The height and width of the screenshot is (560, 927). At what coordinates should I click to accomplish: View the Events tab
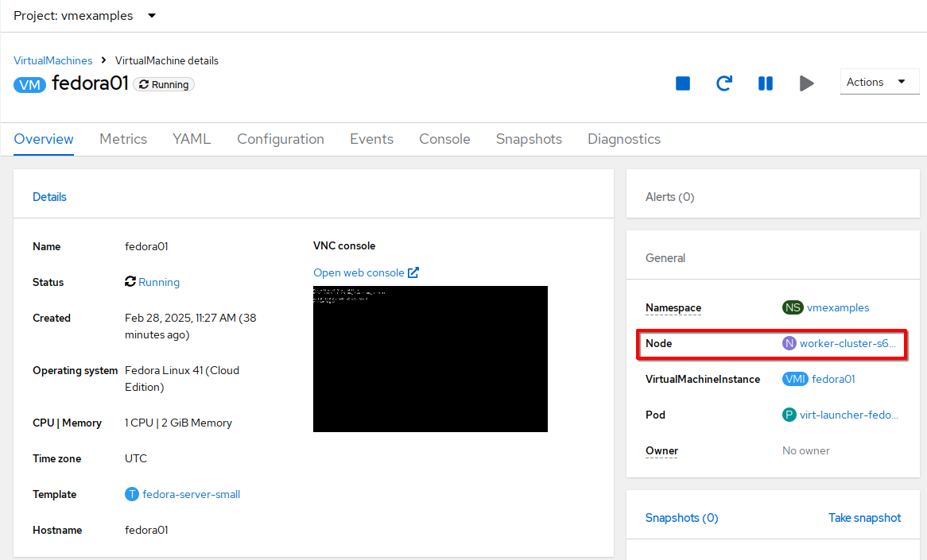click(x=371, y=139)
